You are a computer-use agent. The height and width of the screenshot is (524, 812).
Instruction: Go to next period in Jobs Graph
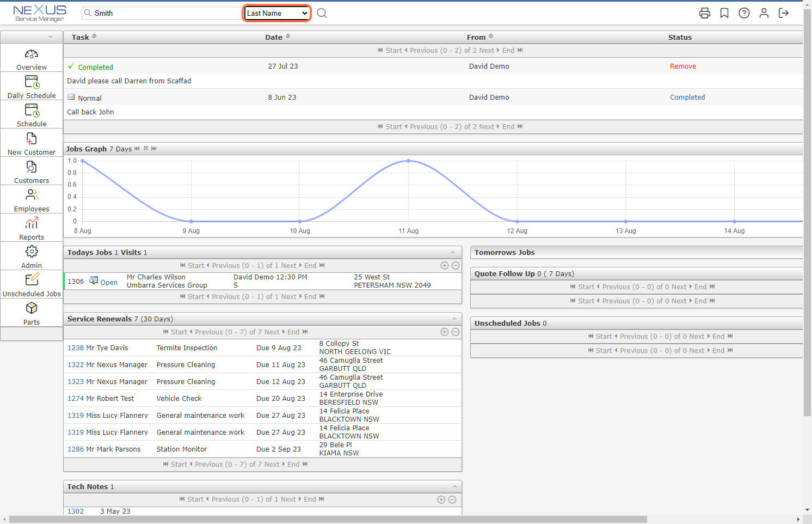pos(154,149)
